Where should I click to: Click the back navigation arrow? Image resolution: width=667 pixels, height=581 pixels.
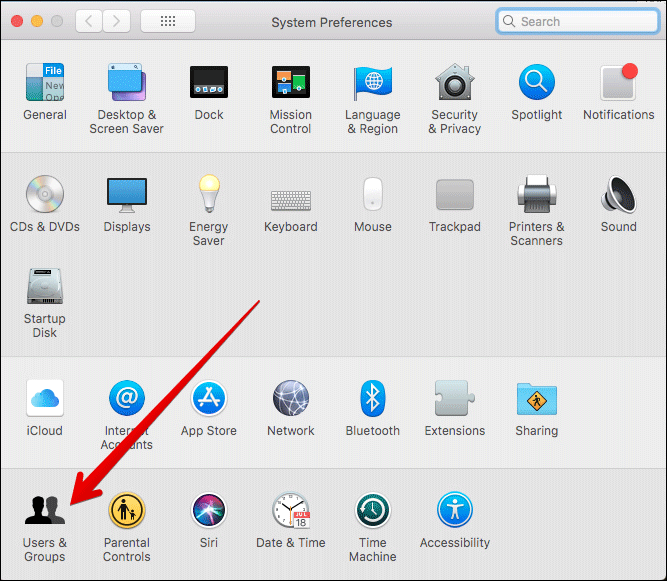(x=88, y=21)
